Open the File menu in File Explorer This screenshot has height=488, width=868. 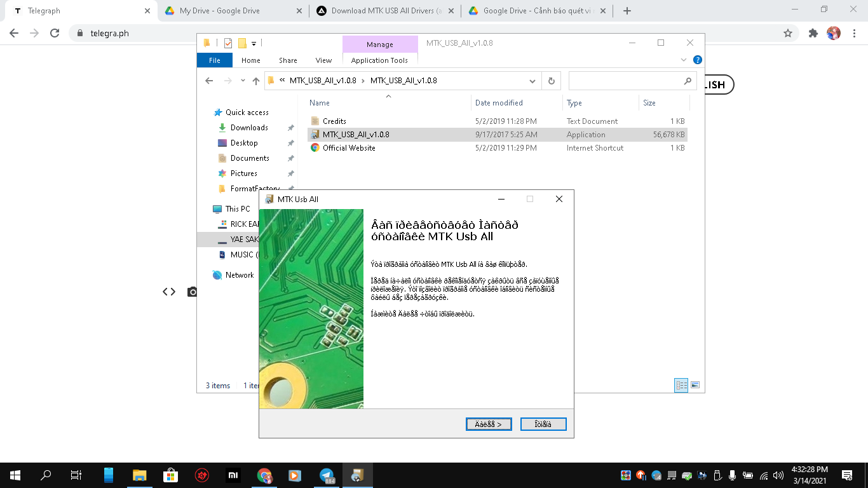pos(215,60)
